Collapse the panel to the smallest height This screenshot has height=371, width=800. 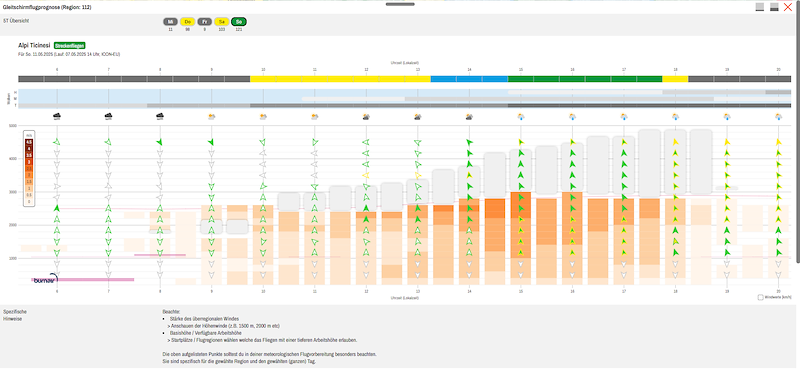760,7
